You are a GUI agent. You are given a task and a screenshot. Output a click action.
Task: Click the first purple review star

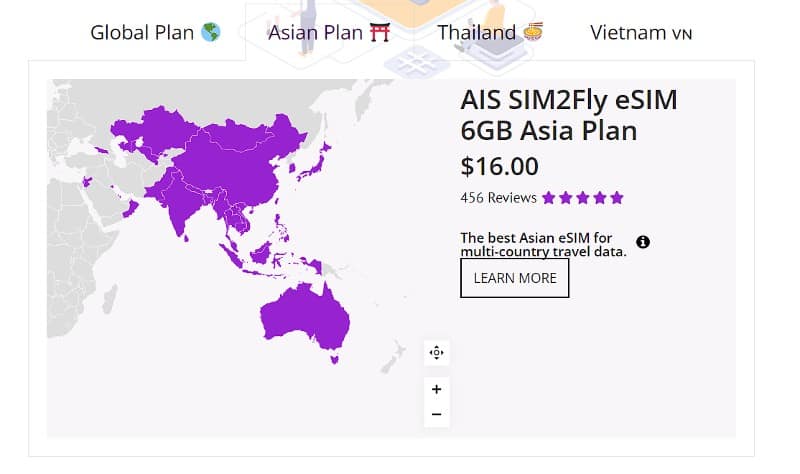tap(549, 198)
